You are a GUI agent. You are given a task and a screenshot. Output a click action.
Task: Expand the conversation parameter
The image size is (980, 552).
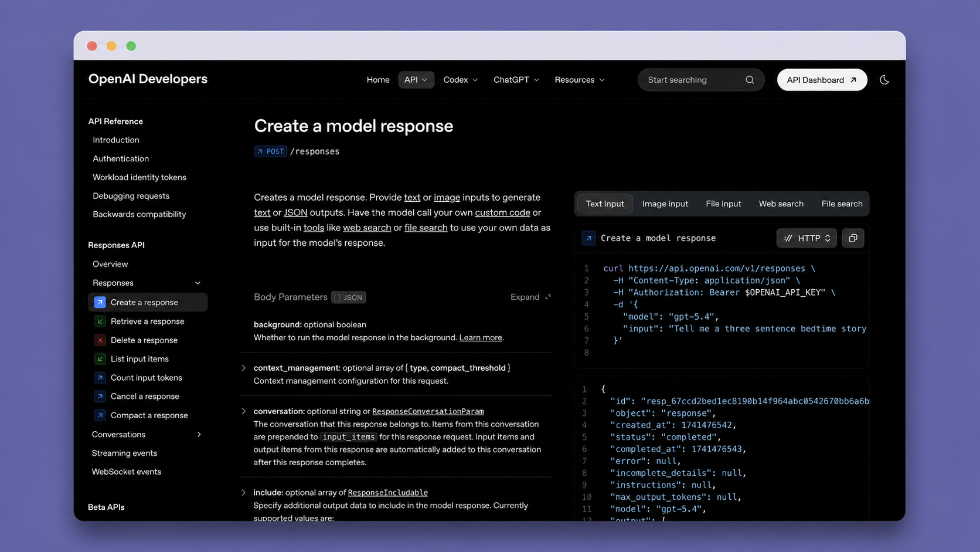244,411
